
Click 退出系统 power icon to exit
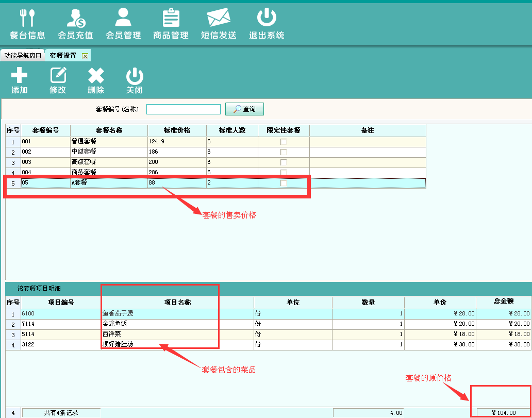pos(267,24)
